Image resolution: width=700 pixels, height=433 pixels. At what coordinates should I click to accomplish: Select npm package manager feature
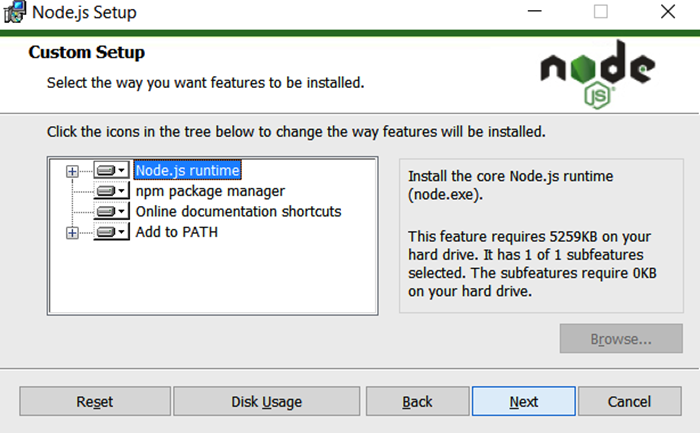[210, 191]
